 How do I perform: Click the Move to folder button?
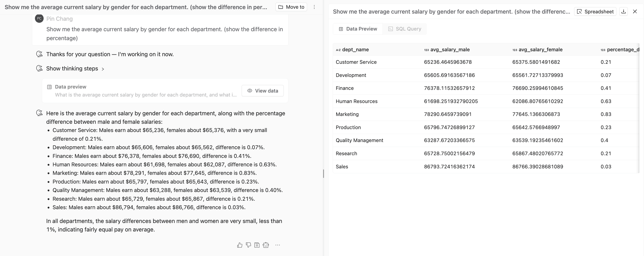[291, 7]
